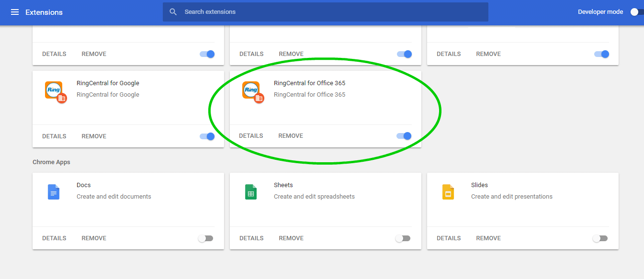644x279 pixels.
Task: Open the hamburger main menu
Action: click(x=15, y=12)
